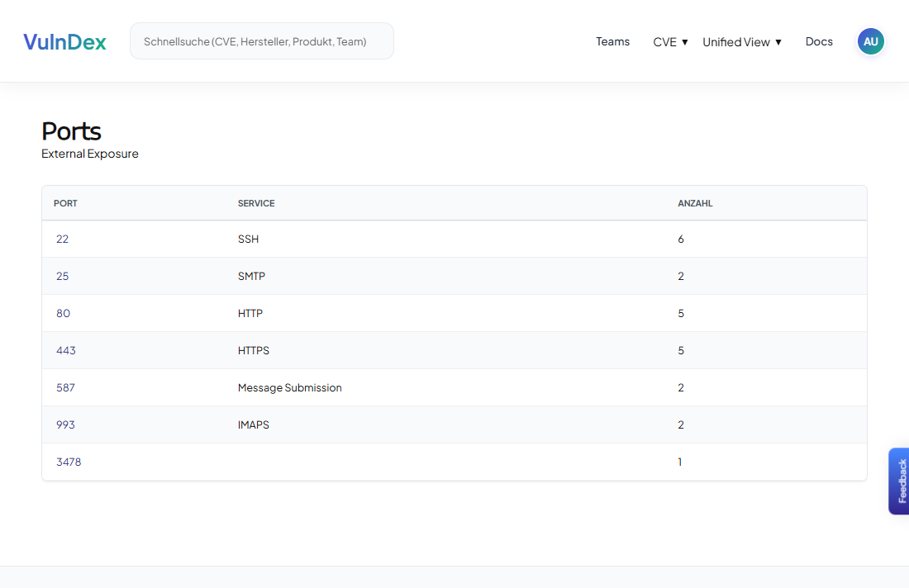Select the IMAPS service row
Viewport: 909px width, 588px height.
pos(253,424)
